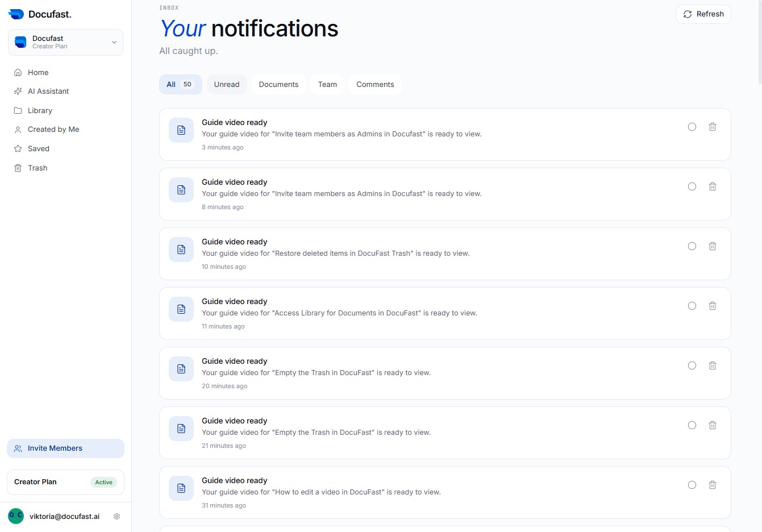762x532 pixels.
Task: Mark the edit video notification as read
Action: pos(692,485)
